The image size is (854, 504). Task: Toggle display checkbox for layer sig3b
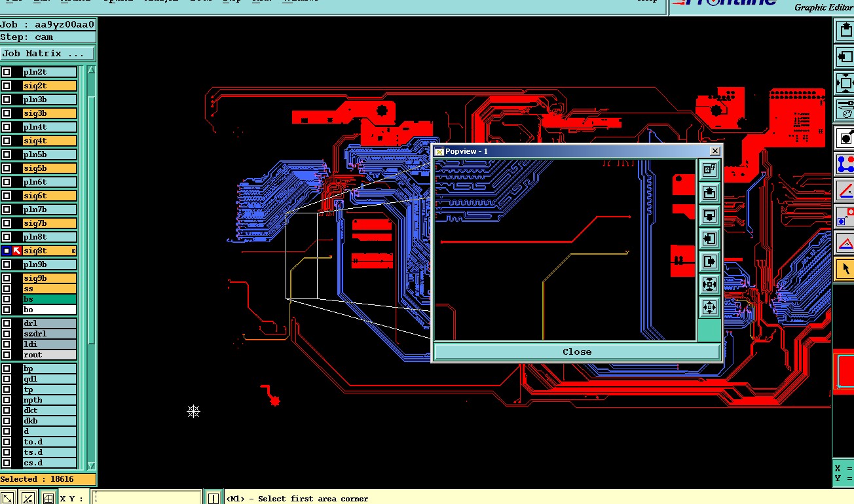click(7, 113)
